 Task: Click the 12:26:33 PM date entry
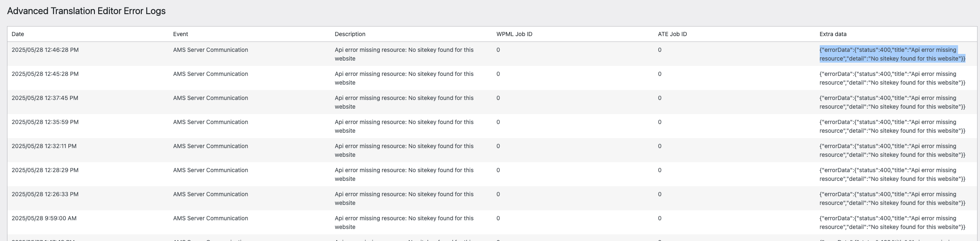coord(45,194)
